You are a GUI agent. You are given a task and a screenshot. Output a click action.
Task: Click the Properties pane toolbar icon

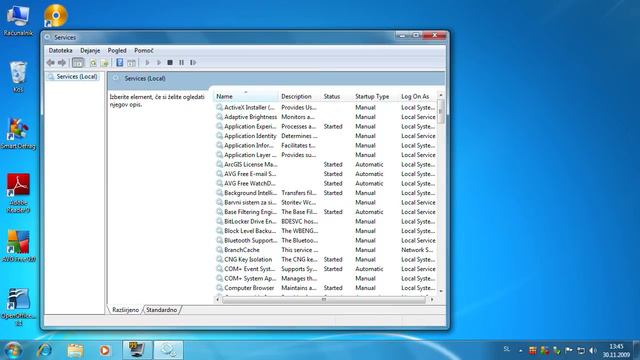tap(131, 63)
